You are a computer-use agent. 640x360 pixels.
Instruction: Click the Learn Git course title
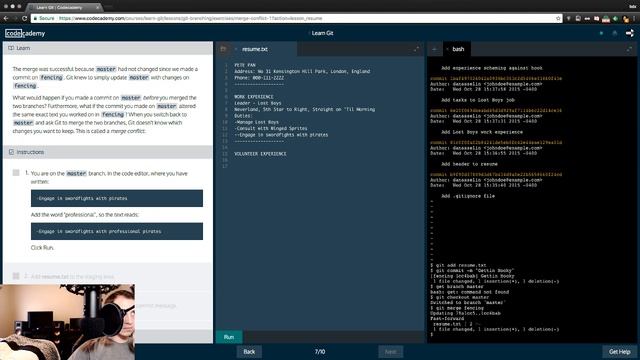point(322,33)
